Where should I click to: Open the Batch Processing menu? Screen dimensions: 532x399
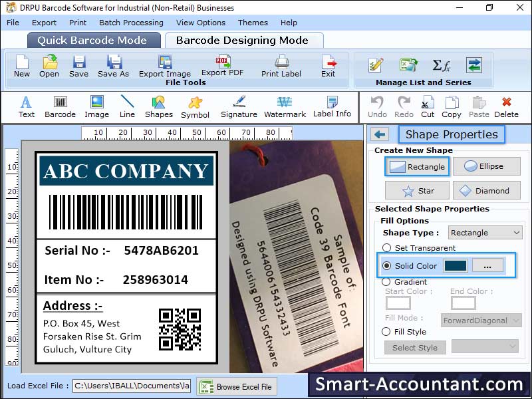pyautogui.click(x=131, y=23)
